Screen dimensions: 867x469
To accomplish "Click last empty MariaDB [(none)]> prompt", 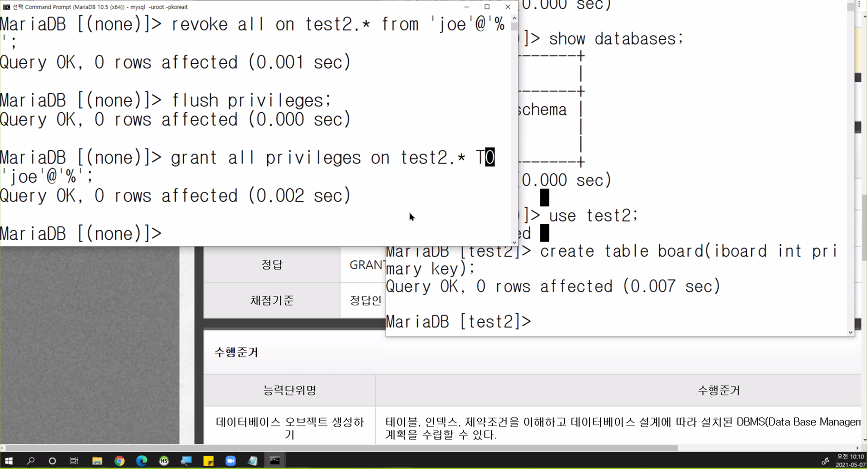I will (x=81, y=234).
